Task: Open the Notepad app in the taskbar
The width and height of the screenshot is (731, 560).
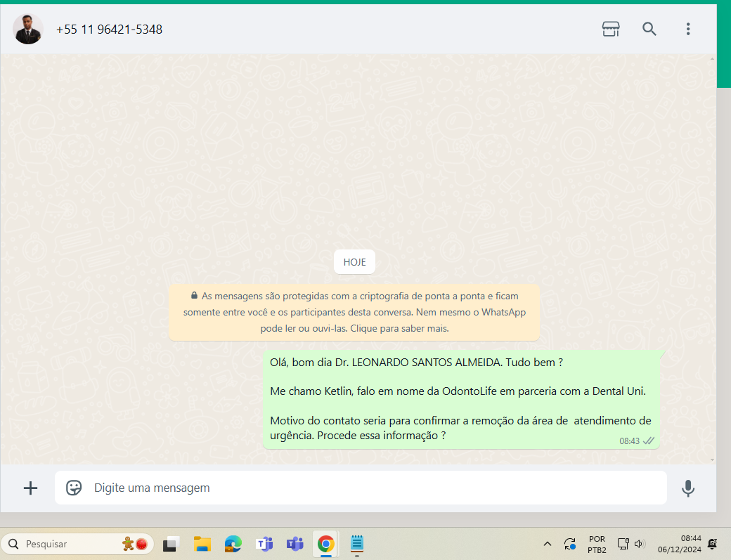Action: tap(356, 544)
